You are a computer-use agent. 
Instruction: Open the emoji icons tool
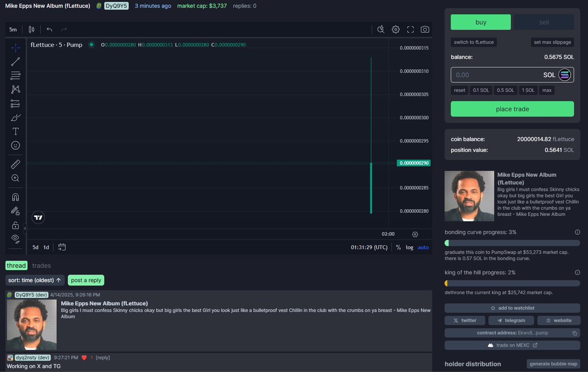pyautogui.click(x=15, y=146)
